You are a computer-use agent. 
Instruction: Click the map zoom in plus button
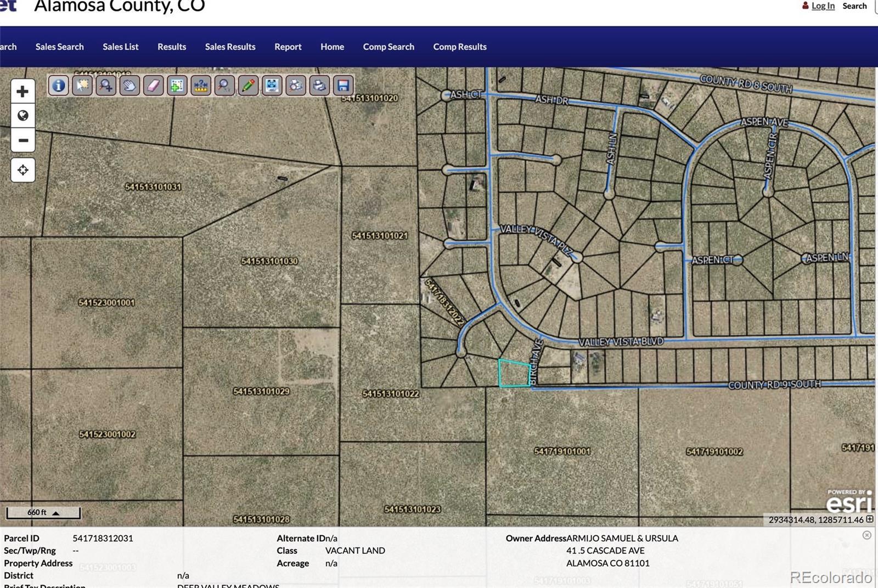[x=23, y=91]
